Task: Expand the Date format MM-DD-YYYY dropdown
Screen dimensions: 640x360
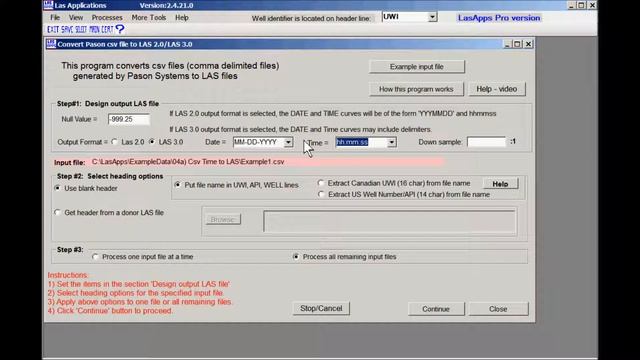Action: click(288, 142)
